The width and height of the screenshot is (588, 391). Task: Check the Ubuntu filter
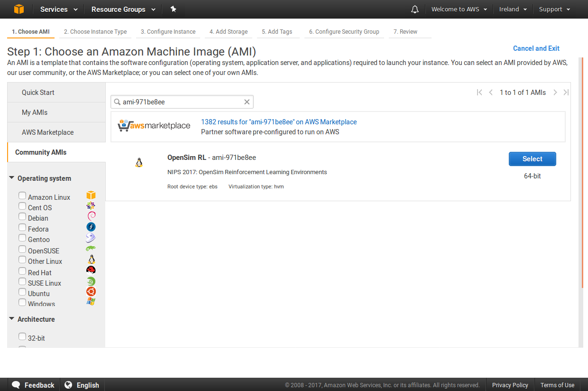tap(22, 292)
